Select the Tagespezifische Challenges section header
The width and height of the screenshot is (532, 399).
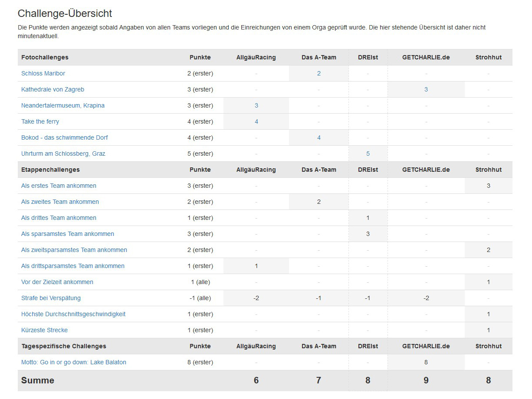click(64, 346)
